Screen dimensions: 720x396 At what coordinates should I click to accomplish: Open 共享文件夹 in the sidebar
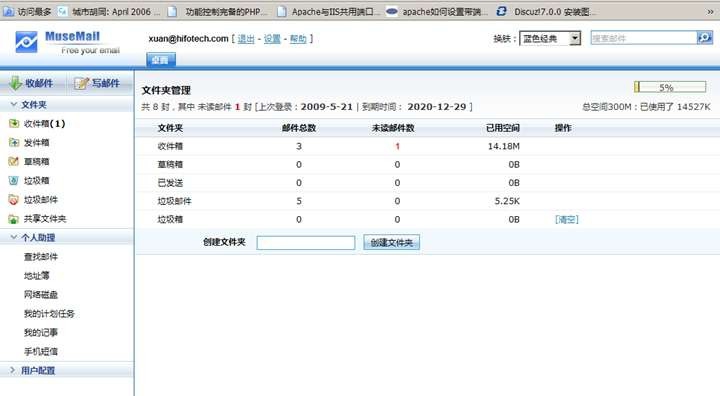coord(45,219)
